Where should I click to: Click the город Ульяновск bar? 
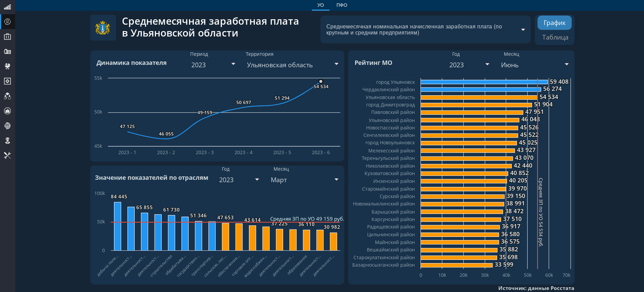(x=484, y=82)
